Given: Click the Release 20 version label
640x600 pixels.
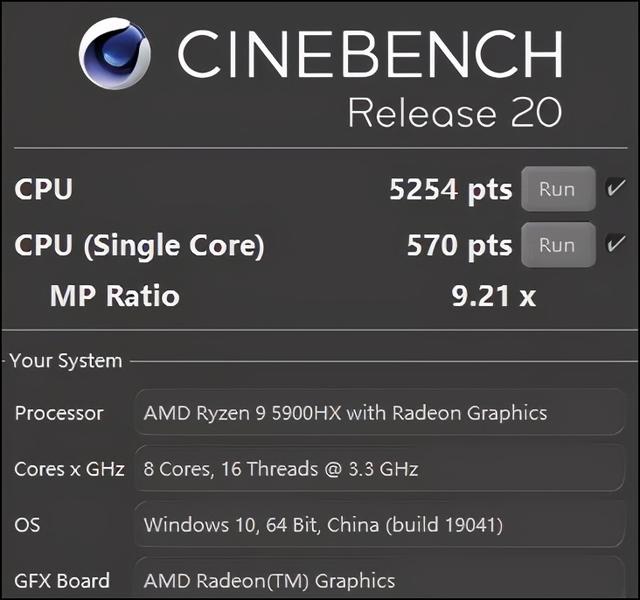Looking at the screenshot, I should point(455,111).
